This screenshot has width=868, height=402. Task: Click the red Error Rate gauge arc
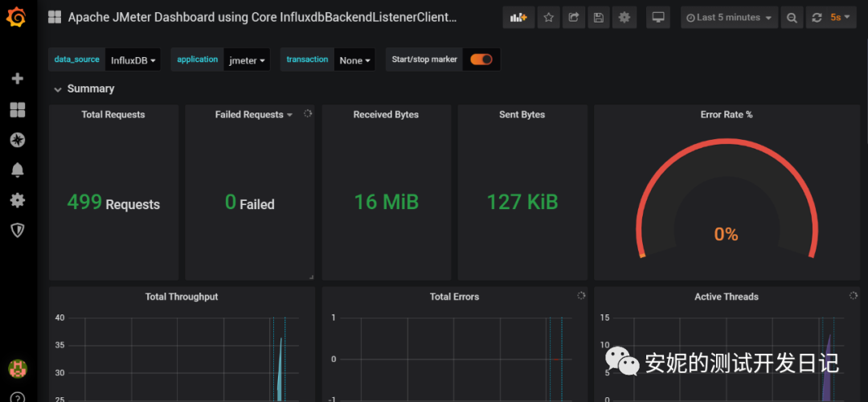[x=727, y=142]
